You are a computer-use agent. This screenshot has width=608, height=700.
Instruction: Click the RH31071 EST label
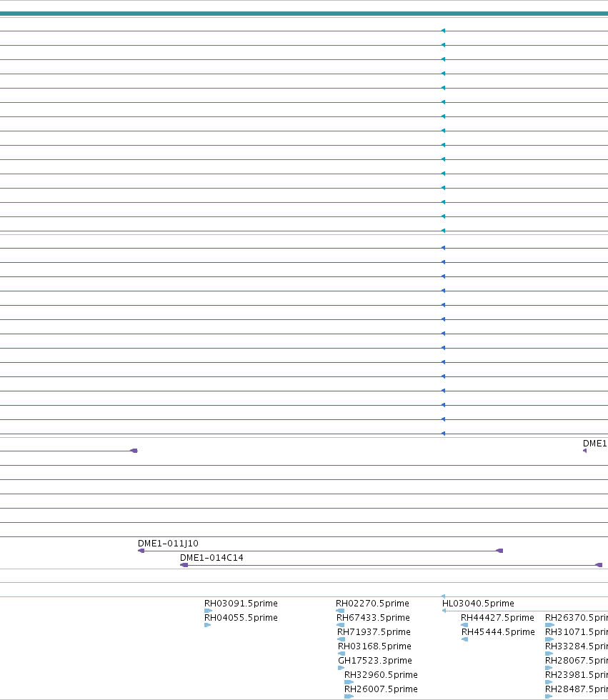click(x=577, y=632)
